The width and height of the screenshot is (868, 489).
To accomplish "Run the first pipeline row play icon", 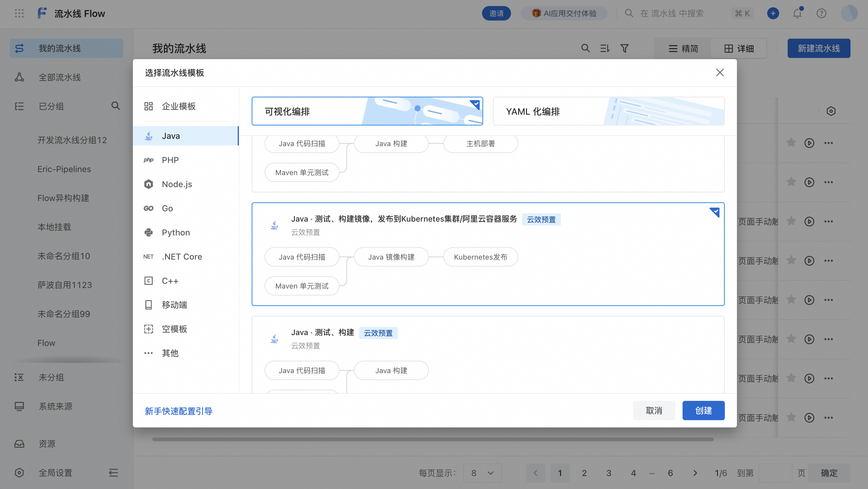I will coord(809,143).
